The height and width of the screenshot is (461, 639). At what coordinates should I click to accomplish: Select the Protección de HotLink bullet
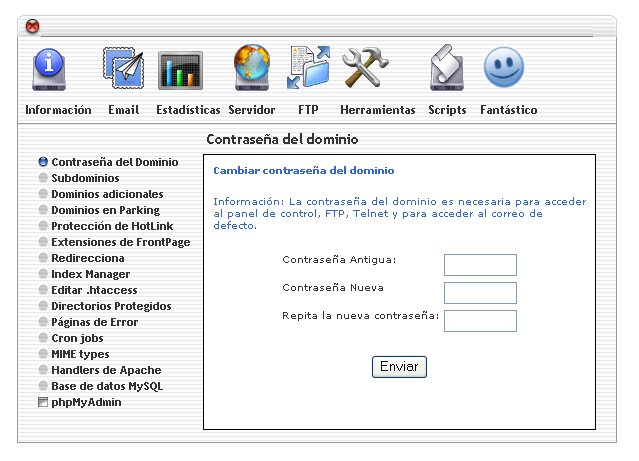43,225
